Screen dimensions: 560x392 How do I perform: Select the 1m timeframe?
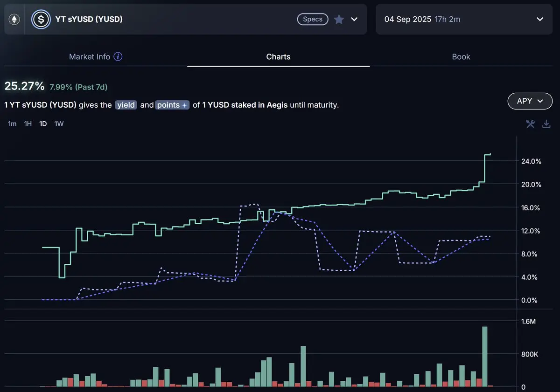(12, 124)
